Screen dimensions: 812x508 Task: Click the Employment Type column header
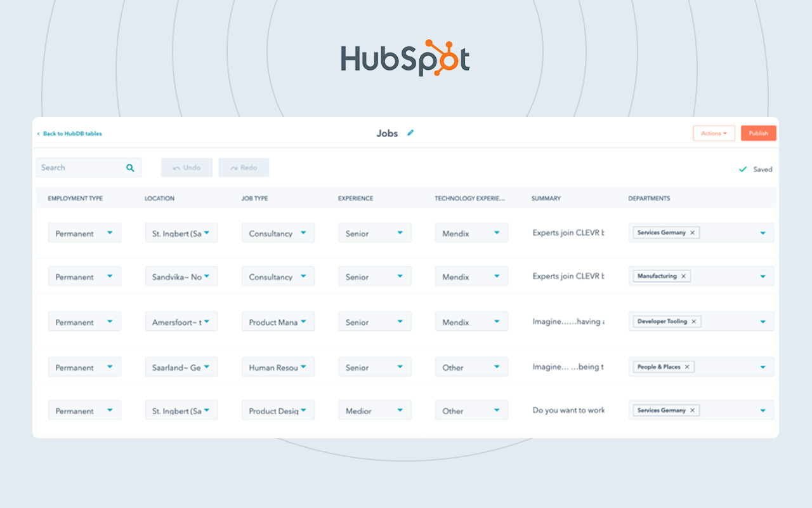75,198
